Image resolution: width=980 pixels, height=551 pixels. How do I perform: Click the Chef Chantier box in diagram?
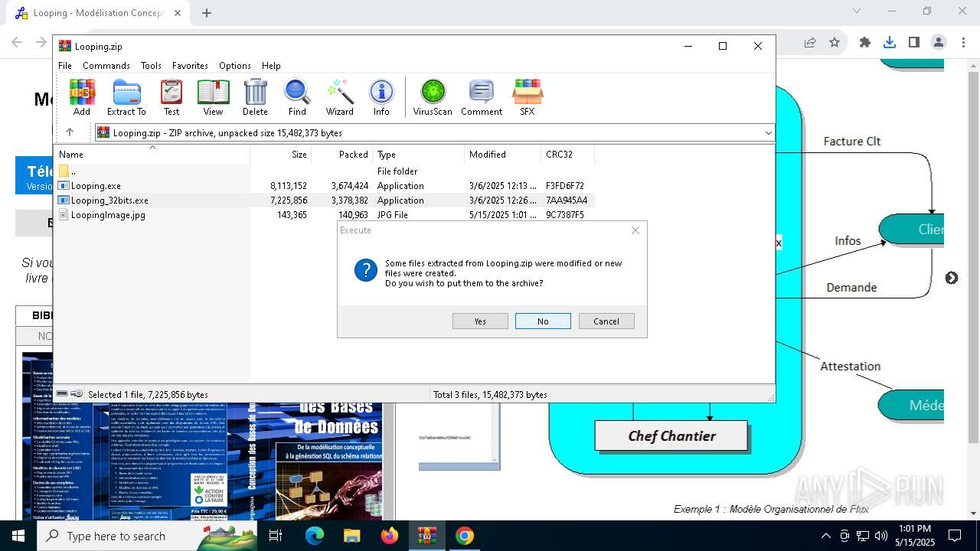point(671,436)
